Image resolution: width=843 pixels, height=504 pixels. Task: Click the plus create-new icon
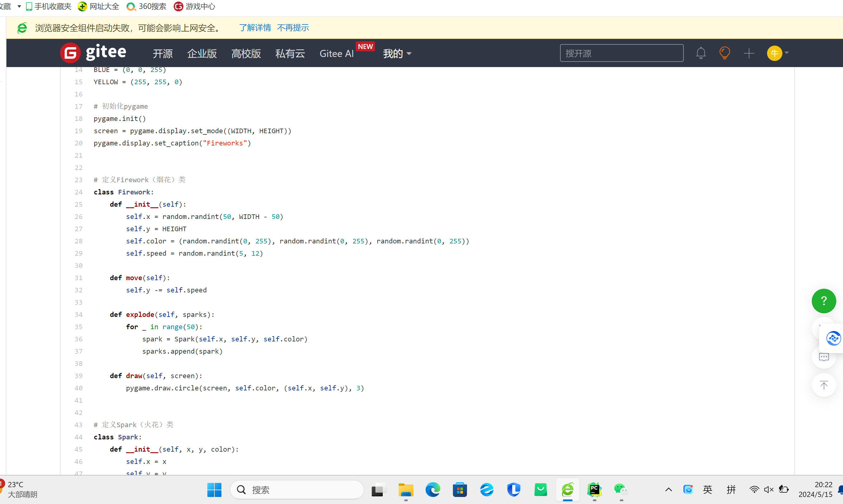click(x=749, y=53)
